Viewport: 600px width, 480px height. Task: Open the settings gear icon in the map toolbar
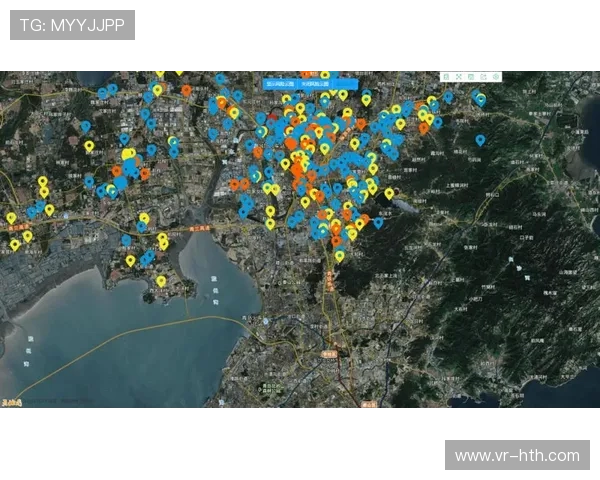pyautogui.click(x=495, y=76)
